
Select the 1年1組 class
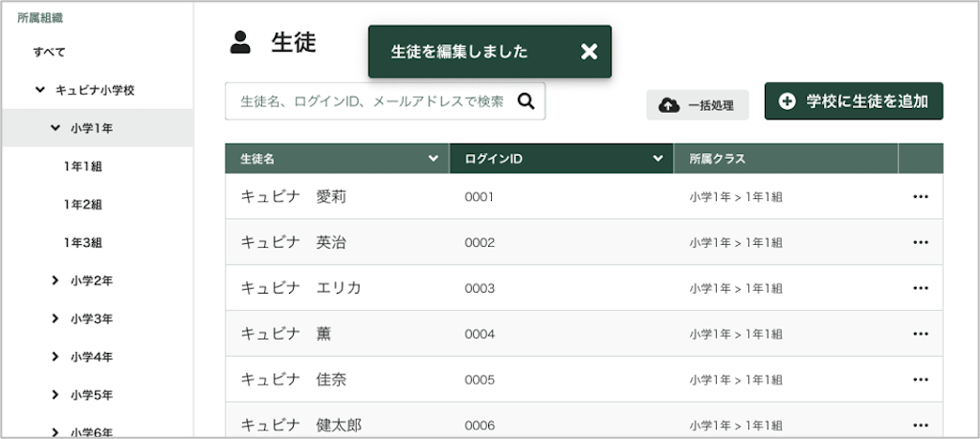pyautogui.click(x=82, y=166)
